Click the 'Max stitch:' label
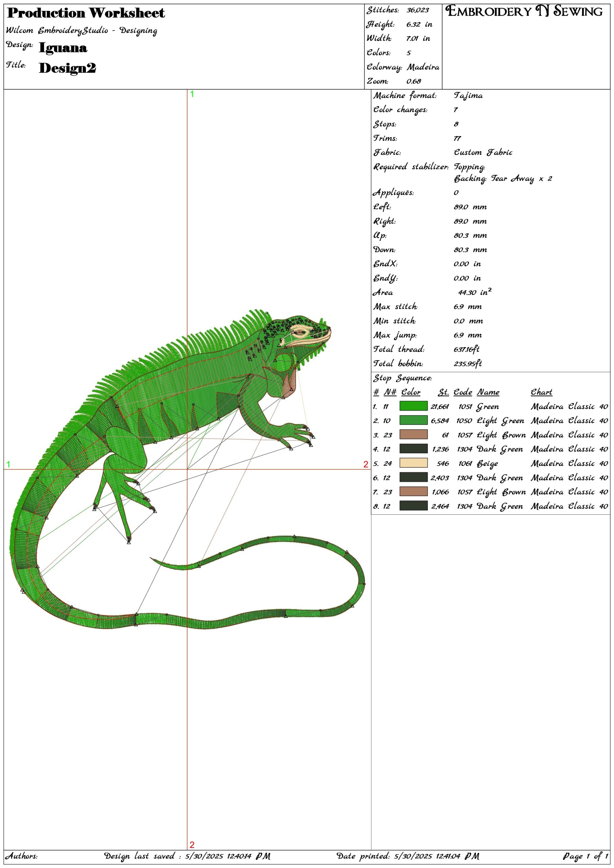614x868 pixels. pyautogui.click(x=395, y=307)
